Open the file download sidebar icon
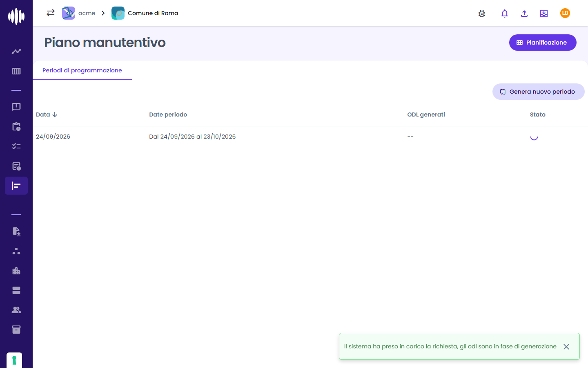 pos(16,231)
